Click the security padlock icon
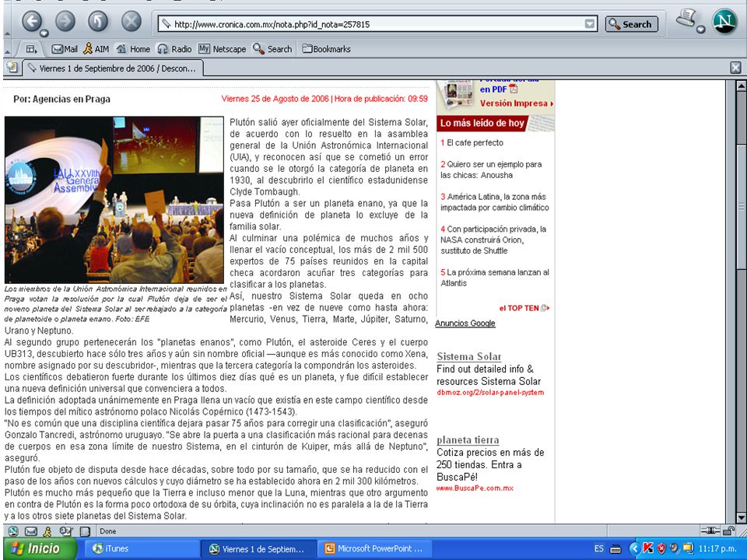This screenshot has width=747, height=560. 728,530
